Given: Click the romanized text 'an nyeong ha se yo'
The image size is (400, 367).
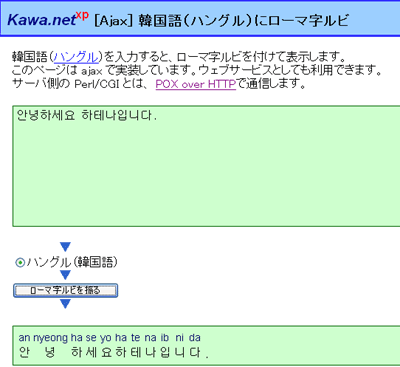Looking at the screenshot, I should pyautogui.click(x=65, y=338).
